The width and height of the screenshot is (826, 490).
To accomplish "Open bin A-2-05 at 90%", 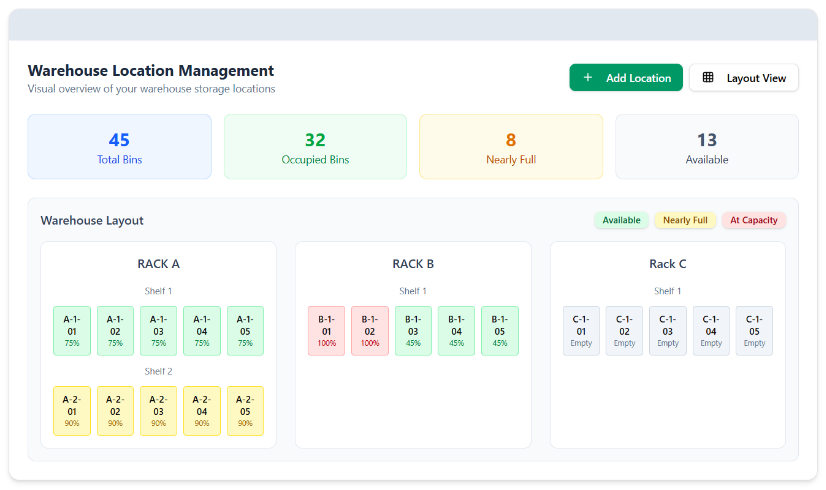I will click(x=245, y=411).
